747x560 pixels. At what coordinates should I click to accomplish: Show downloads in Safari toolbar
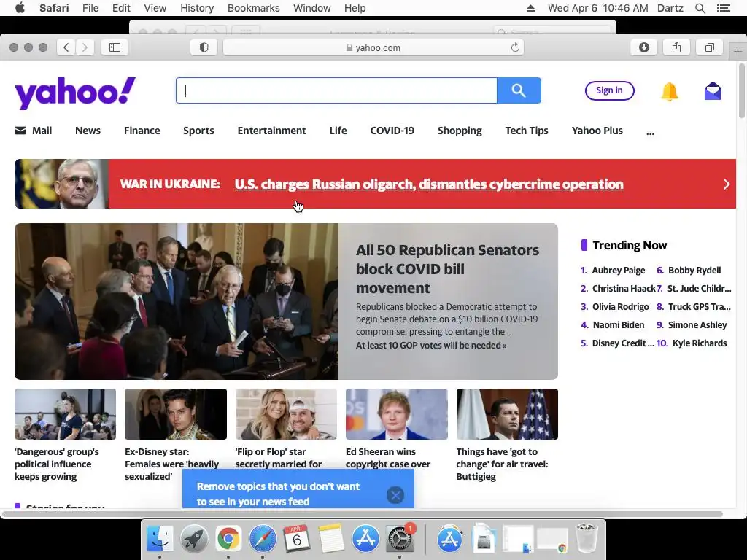(x=643, y=47)
